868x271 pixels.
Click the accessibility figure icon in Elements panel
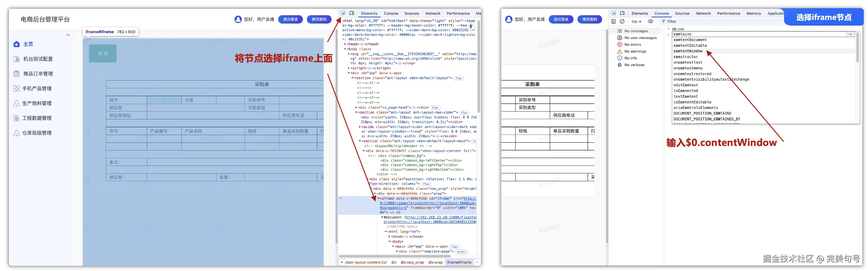pyautogui.click(x=471, y=26)
